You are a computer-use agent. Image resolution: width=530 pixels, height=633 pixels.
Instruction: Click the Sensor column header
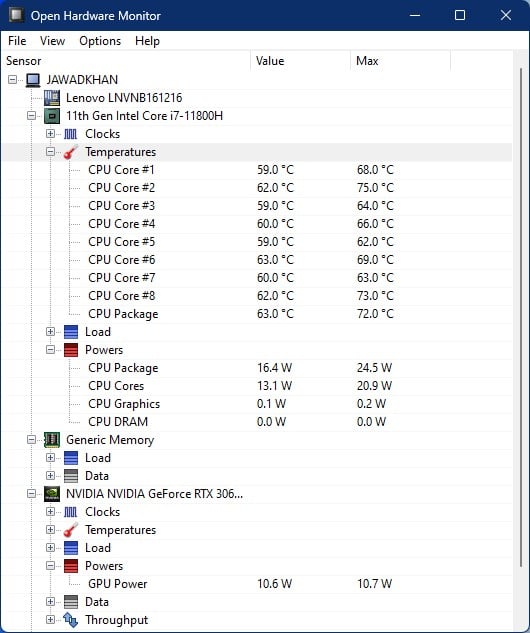pyautogui.click(x=126, y=61)
